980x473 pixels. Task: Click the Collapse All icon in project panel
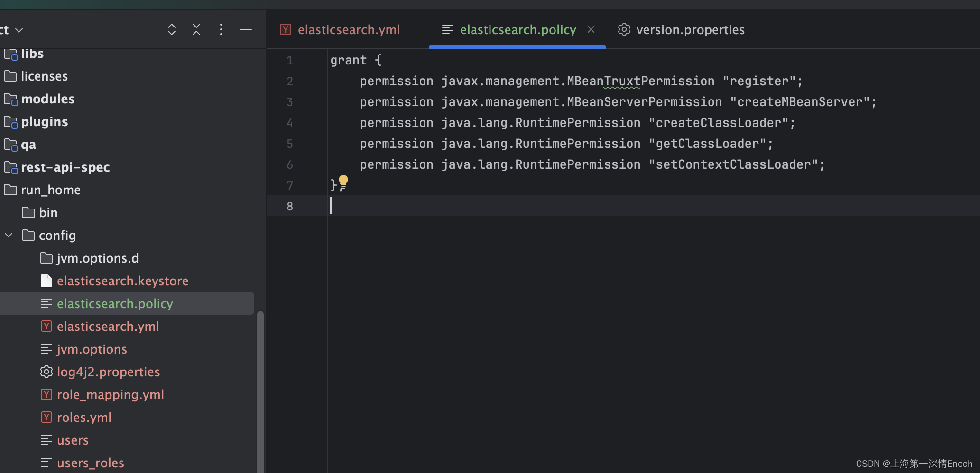(196, 30)
